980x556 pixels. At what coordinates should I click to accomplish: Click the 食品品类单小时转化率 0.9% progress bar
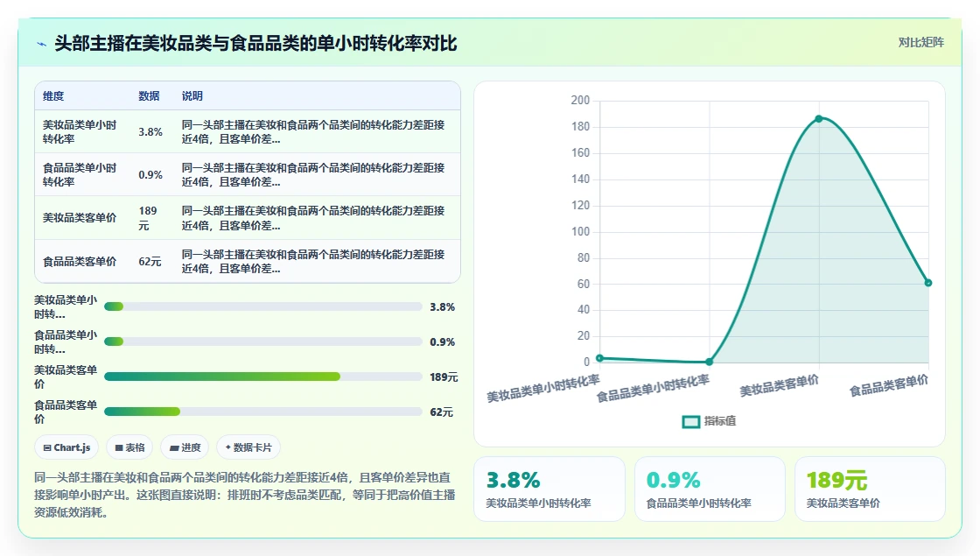(263, 341)
